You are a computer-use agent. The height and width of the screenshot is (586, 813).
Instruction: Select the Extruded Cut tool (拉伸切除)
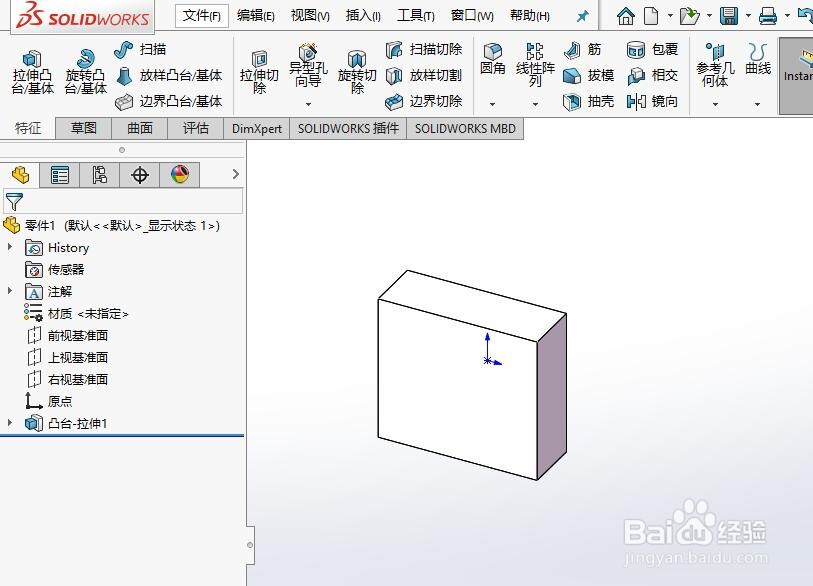pyautogui.click(x=259, y=72)
